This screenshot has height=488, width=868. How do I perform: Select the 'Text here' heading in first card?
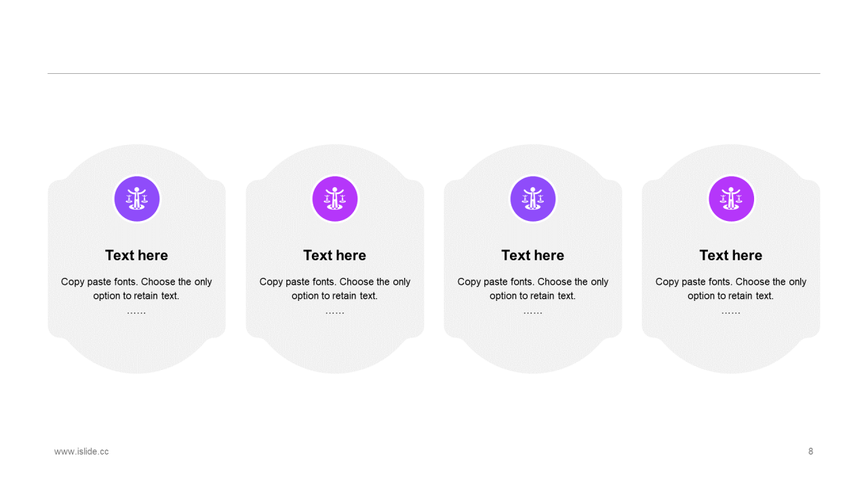(136, 256)
